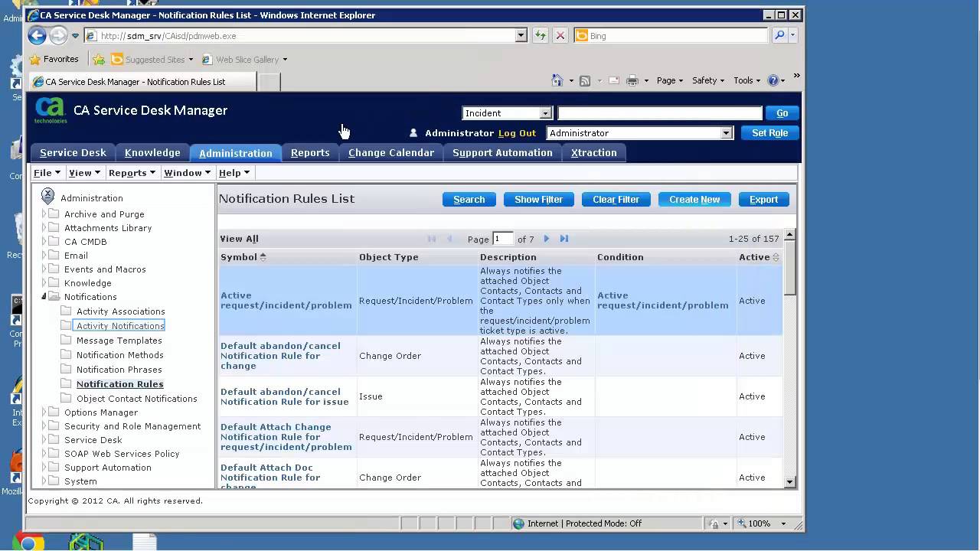The width and height of the screenshot is (980, 551).
Task: Click the RSS feeds icon
Action: click(585, 80)
